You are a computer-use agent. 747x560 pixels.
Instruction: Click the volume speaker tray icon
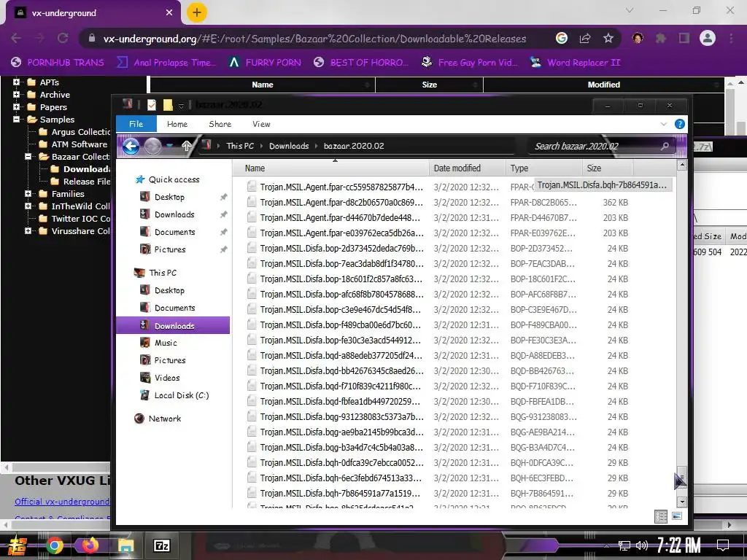point(641,545)
